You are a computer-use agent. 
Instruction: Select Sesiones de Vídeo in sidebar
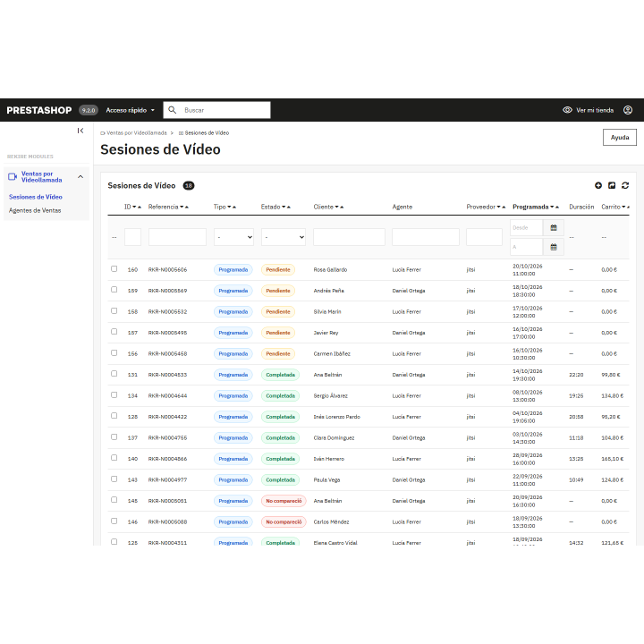36,197
